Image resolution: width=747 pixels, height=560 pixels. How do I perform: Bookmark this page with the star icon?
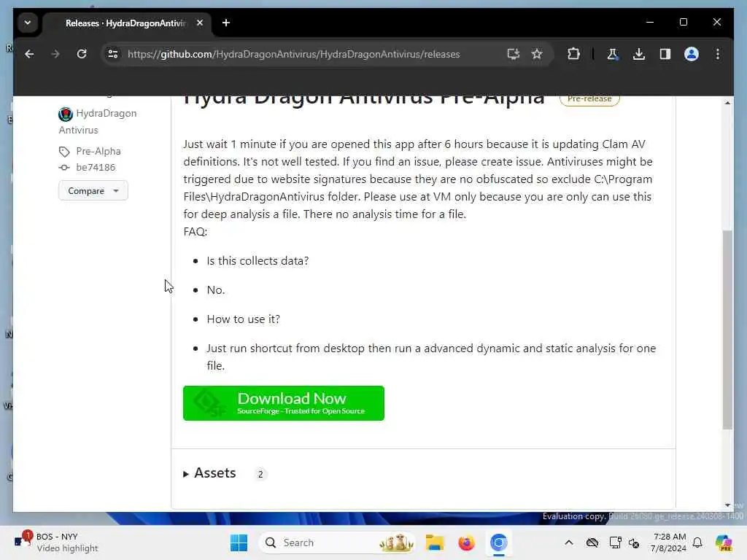tap(537, 54)
